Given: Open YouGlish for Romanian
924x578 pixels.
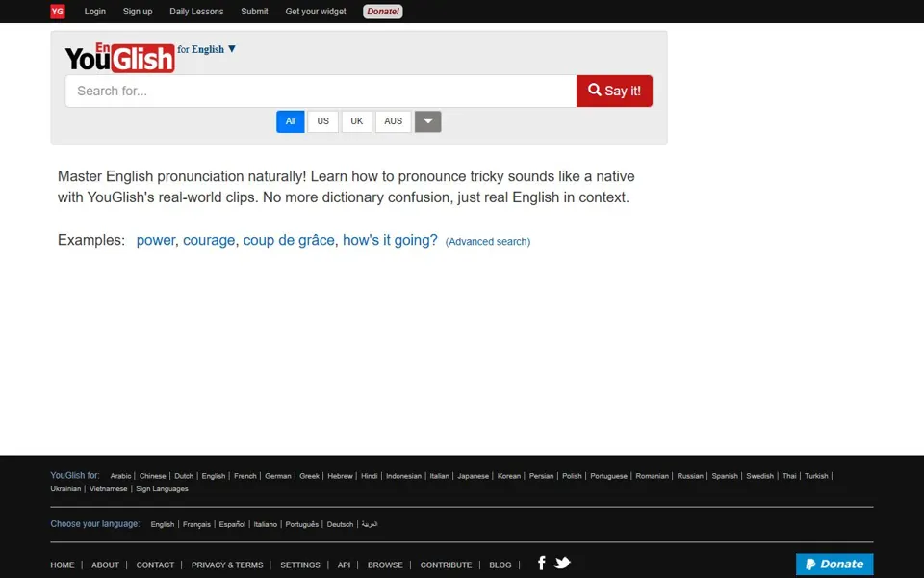Looking at the screenshot, I should [653, 476].
